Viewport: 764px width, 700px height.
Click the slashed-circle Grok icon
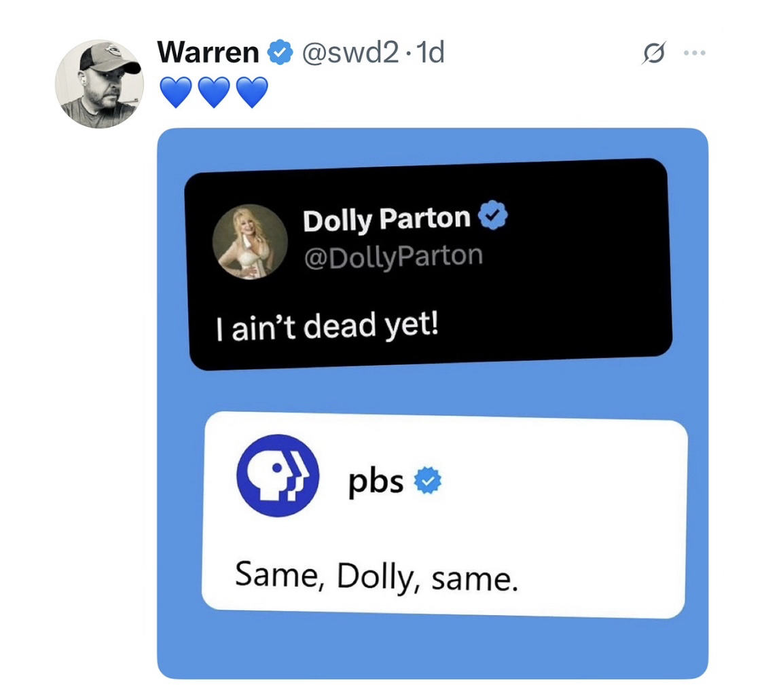pyautogui.click(x=653, y=52)
